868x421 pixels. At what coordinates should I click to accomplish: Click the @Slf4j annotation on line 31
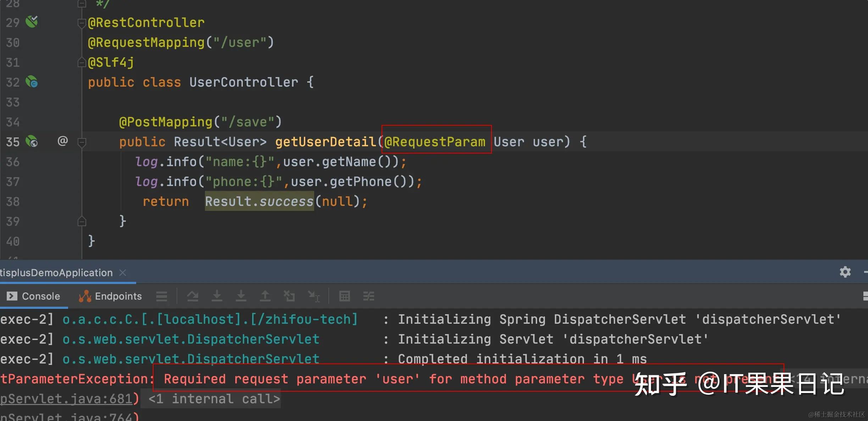click(111, 62)
